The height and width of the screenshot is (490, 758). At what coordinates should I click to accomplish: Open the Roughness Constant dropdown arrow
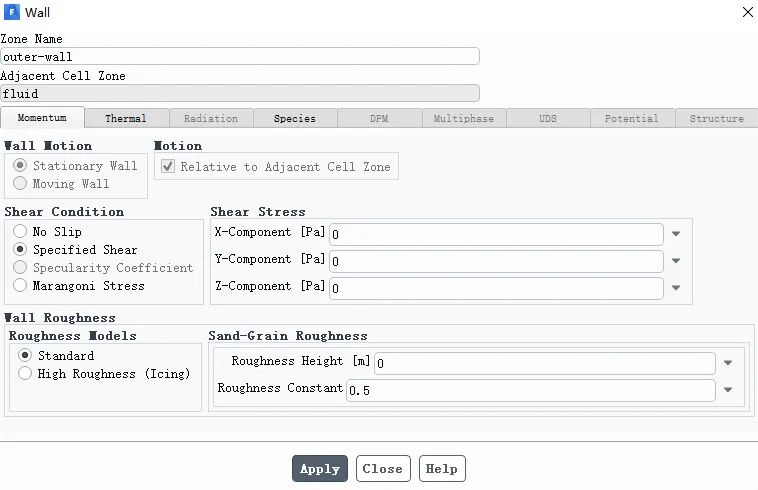728,390
